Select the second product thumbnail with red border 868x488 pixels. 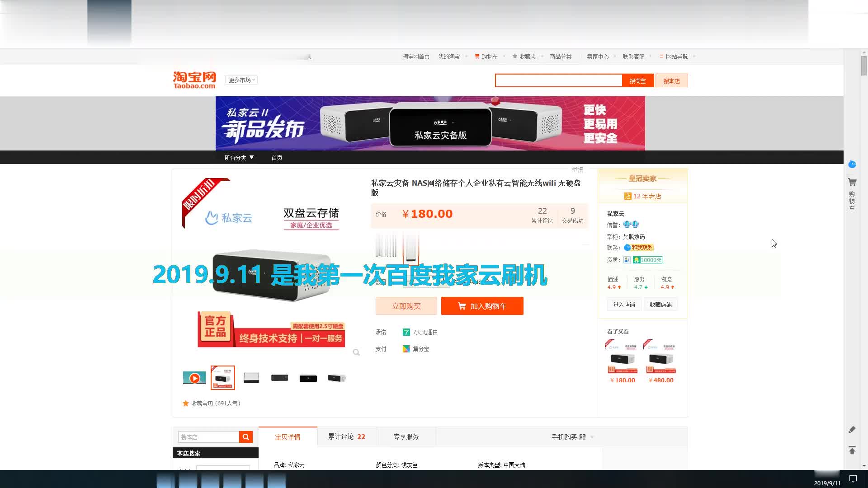coord(223,378)
